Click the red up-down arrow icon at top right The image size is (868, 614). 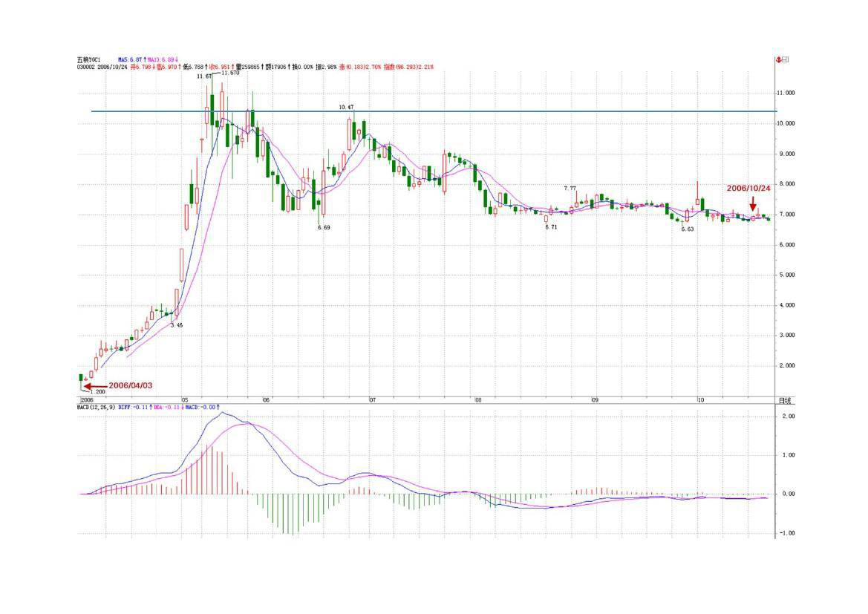(777, 59)
